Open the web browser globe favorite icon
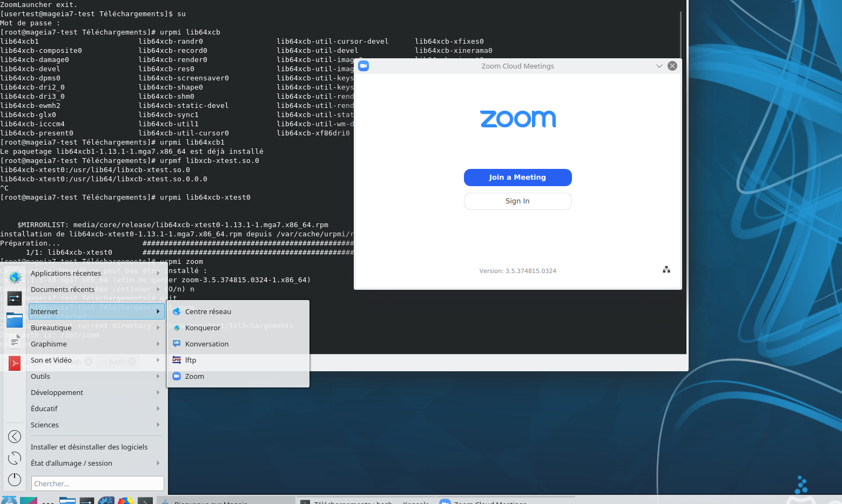This screenshot has height=504, width=842. click(15, 277)
